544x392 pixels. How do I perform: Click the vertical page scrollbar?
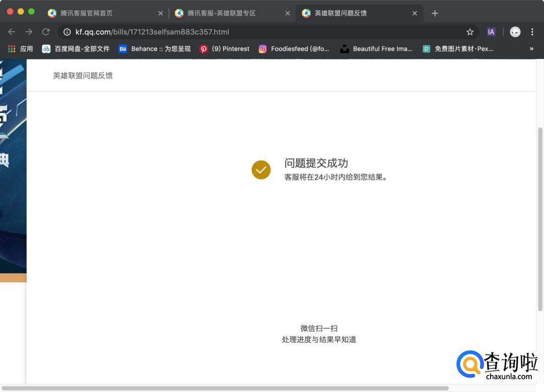tap(540, 219)
